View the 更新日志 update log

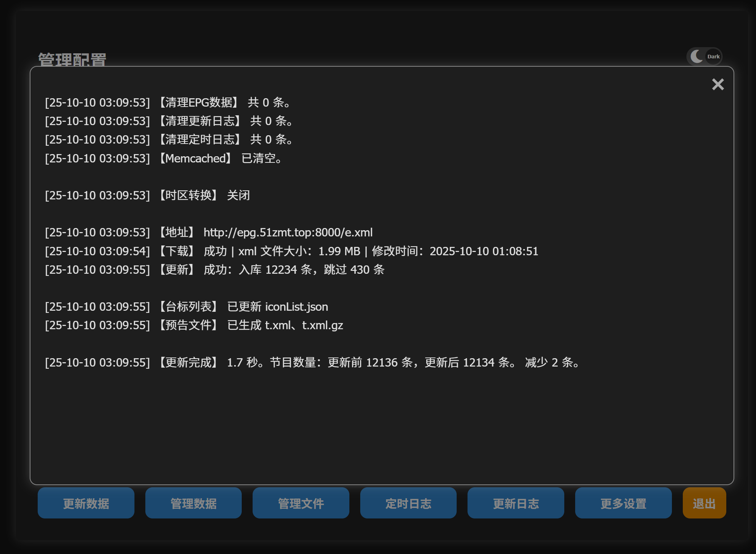[x=515, y=503]
